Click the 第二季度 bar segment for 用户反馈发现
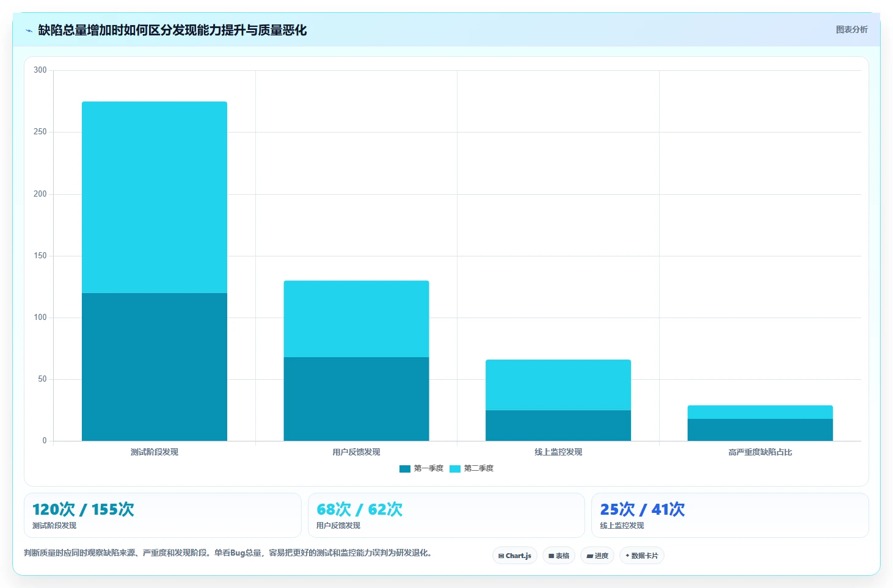Viewport: 893px width, 588px height. point(356,319)
